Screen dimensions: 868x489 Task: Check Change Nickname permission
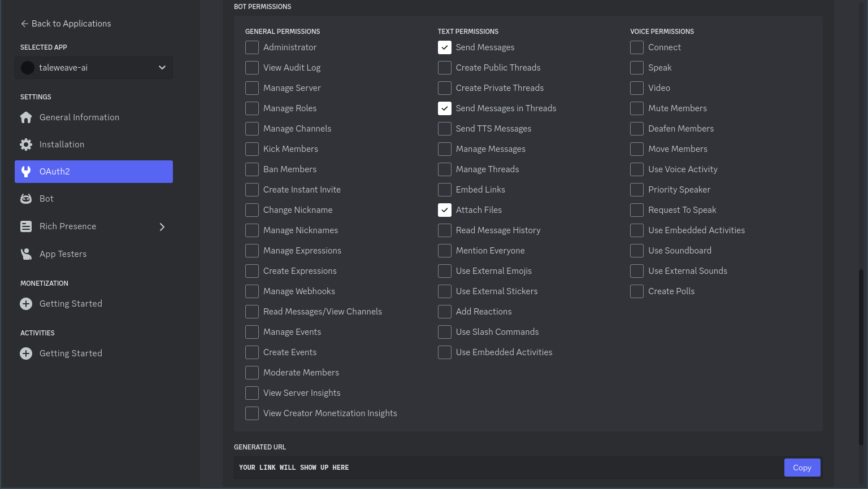252,210
